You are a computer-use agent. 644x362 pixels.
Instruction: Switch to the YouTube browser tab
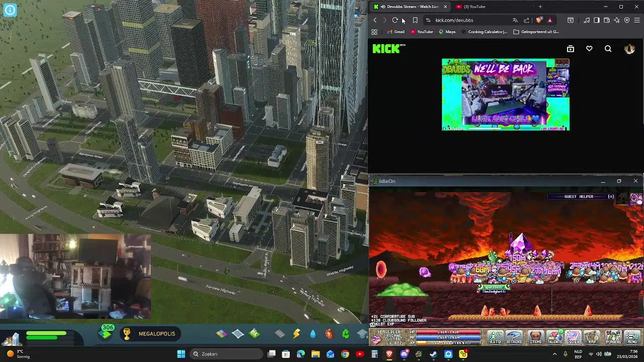474,7
